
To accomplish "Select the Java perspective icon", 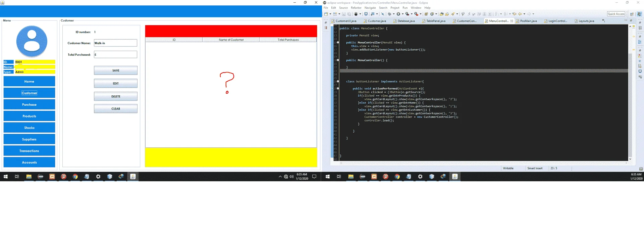I will 639,14.
